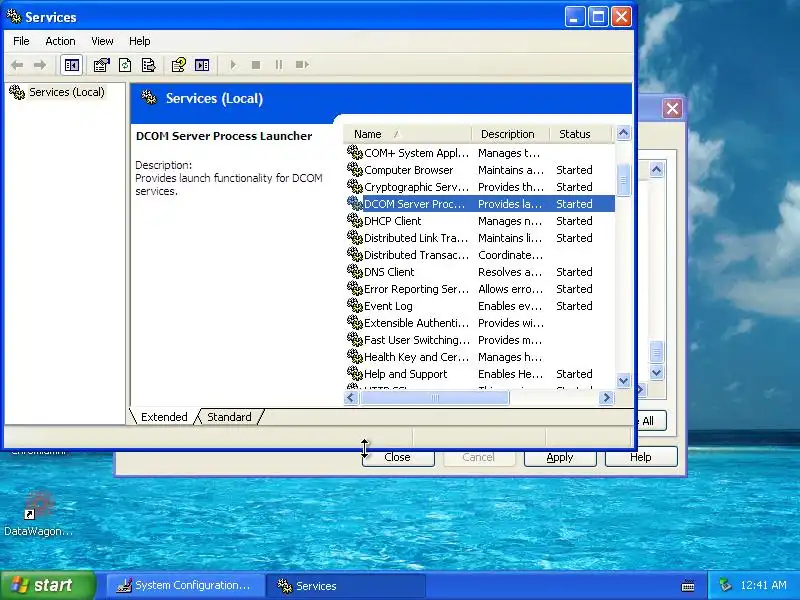This screenshot has width=800, height=600.
Task: Refresh the services list via toolbar icon
Action: [x=125, y=65]
